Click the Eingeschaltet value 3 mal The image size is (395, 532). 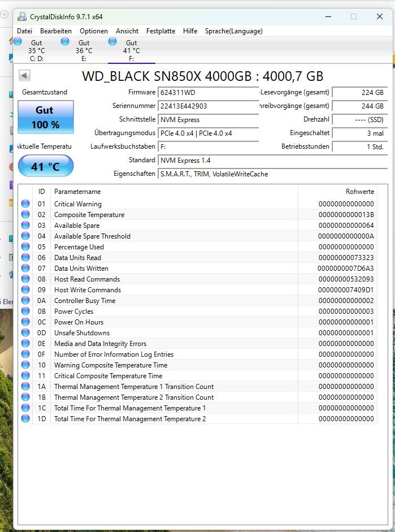click(360, 133)
